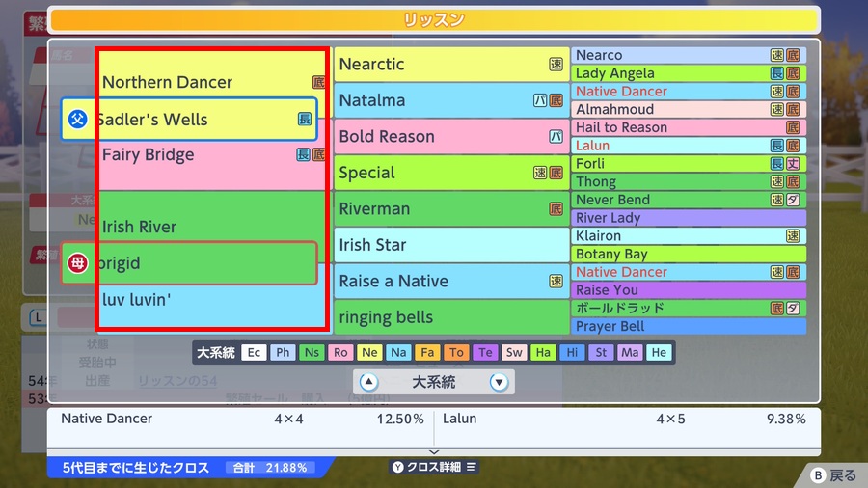The height and width of the screenshot is (488, 868).
Task: Click the Ns lineage color swatch
Action: (312, 352)
